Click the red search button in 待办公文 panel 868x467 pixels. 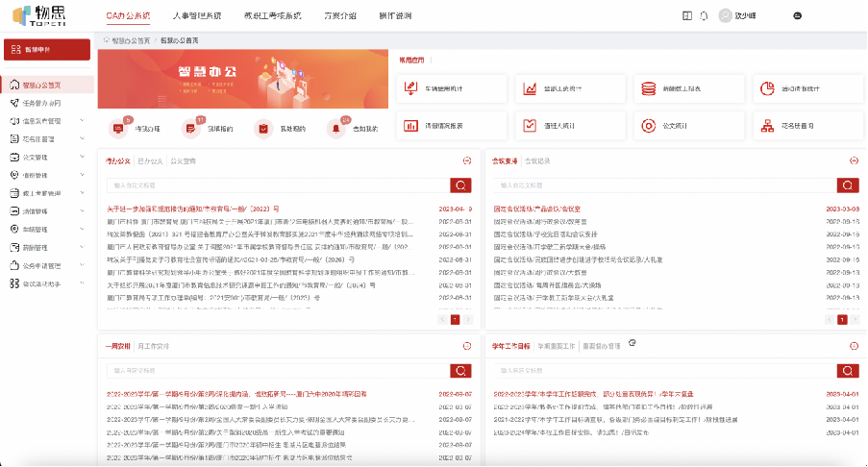tap(460, 185)
